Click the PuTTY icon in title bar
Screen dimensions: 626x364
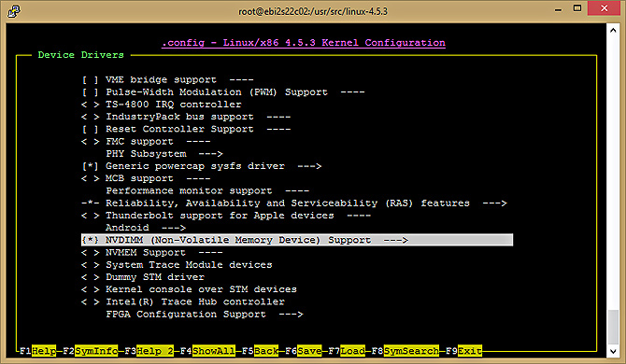pos(14,11)
